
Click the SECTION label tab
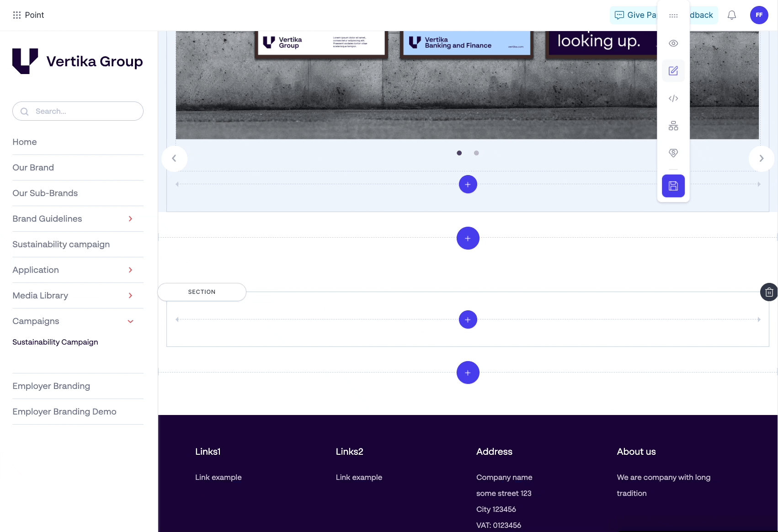coord(202,292)
